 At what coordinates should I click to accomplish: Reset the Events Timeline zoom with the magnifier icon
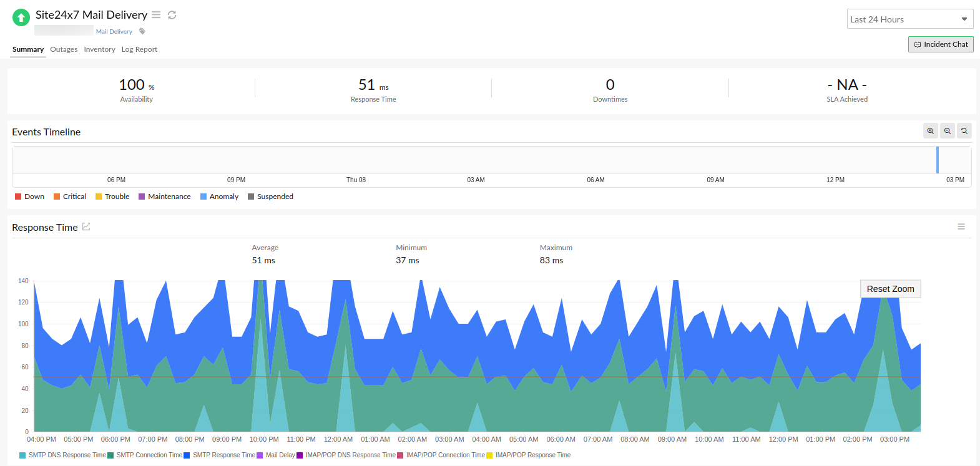(x=964, y=131)
